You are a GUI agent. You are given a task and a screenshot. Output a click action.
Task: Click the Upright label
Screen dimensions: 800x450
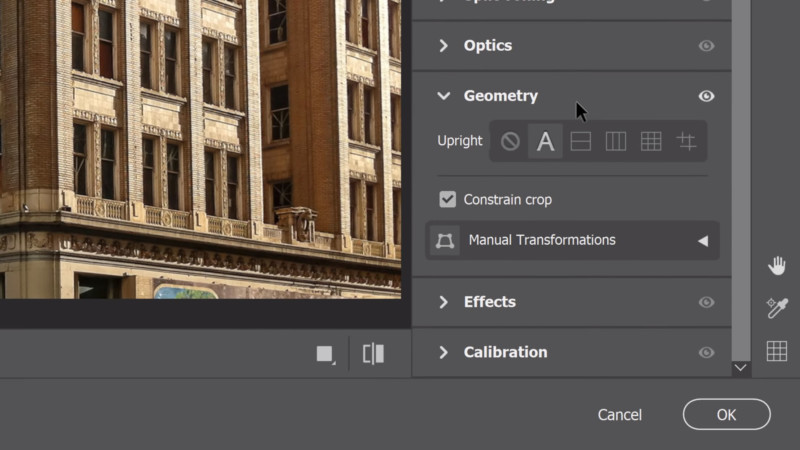(460, 141)
